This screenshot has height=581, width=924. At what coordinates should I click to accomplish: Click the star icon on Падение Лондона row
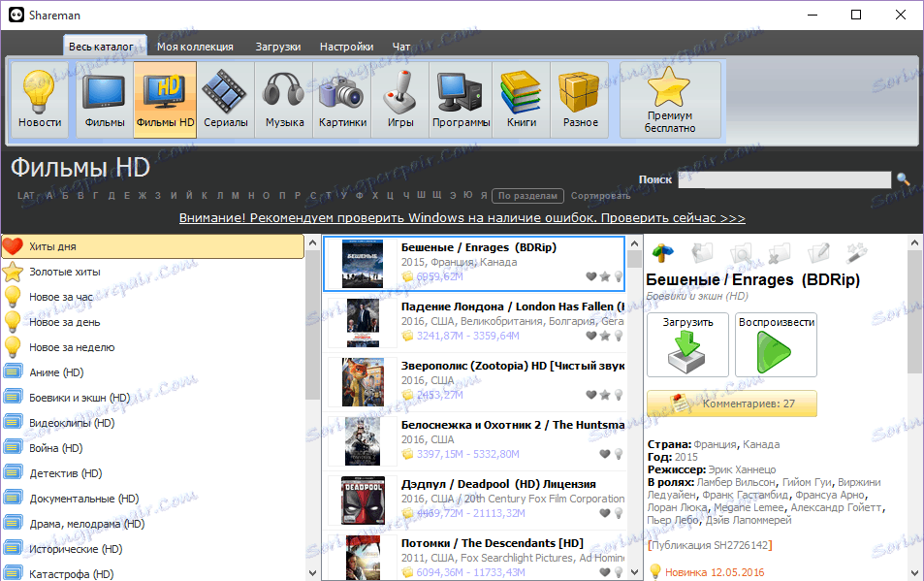point(605,336)
